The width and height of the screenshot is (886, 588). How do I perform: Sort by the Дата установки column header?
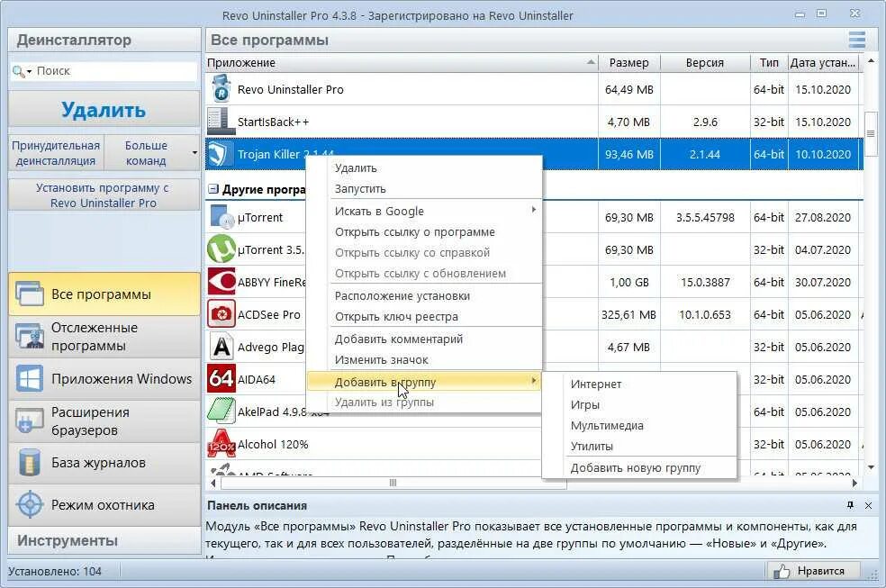[x=823, y=62]
